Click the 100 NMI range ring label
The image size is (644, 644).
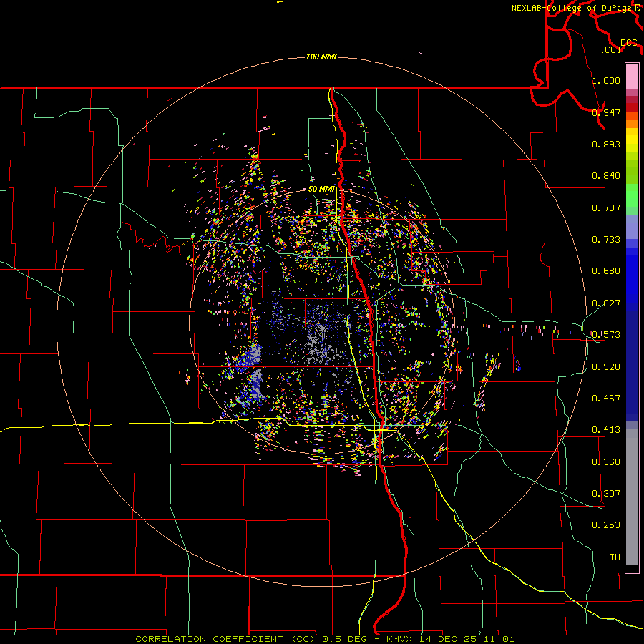(x=321, y=57)
